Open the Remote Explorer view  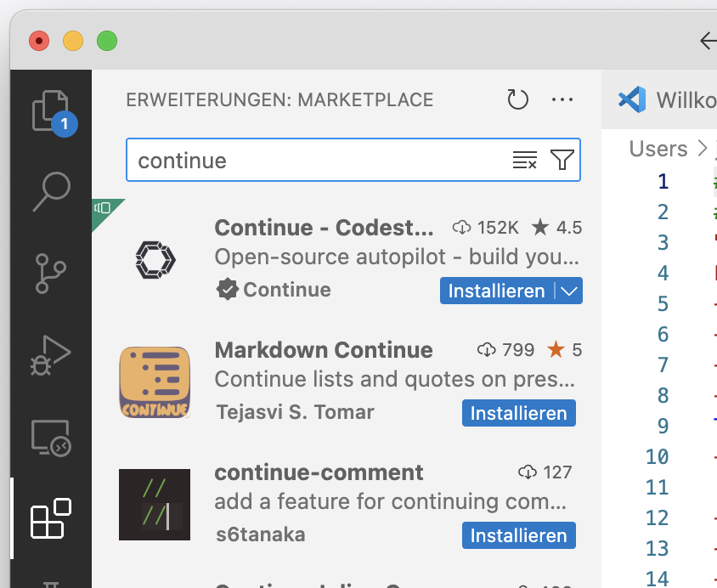pos(51,438)
